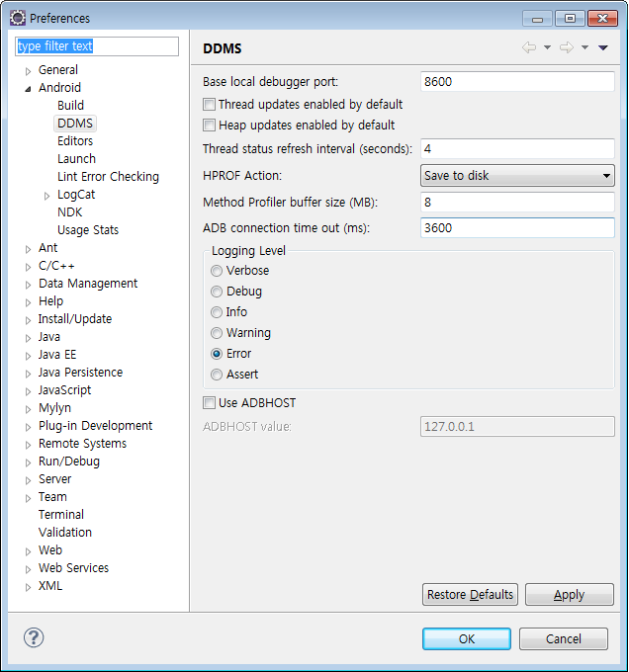
Task: Minimize the Preferences window
Action: pos(537,19)
